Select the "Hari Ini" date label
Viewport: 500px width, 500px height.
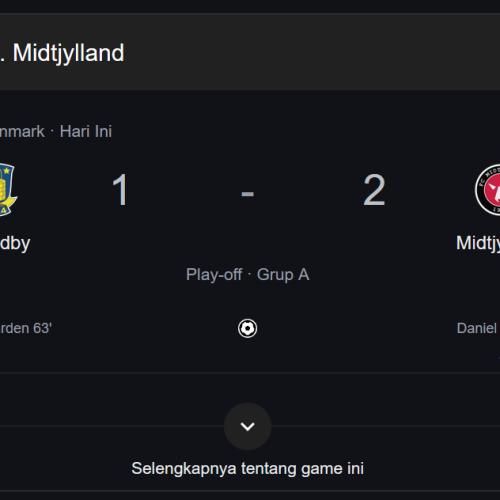coord(86,131)
